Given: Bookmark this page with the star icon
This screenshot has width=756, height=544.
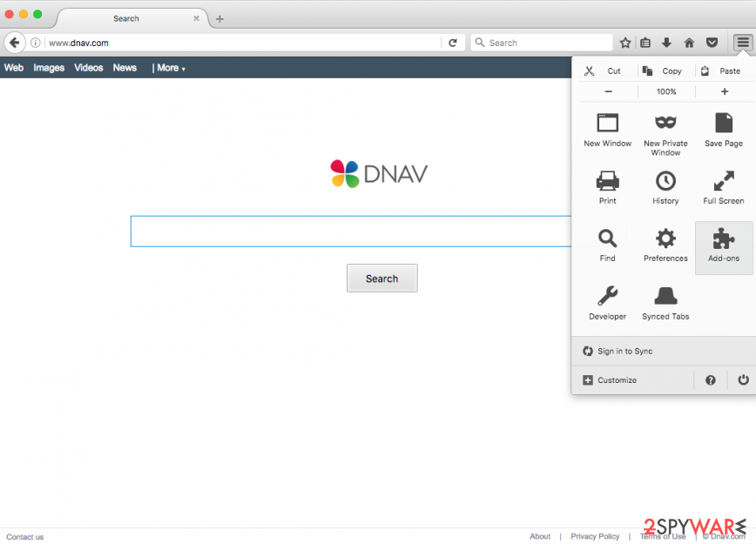Looking at the screenshot, I should 624,42.
